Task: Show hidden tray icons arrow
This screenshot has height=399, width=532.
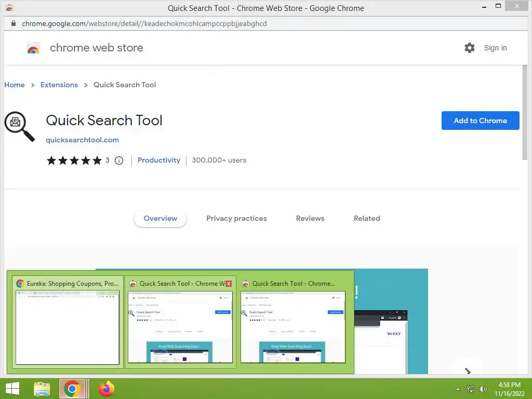Action: 458,389
